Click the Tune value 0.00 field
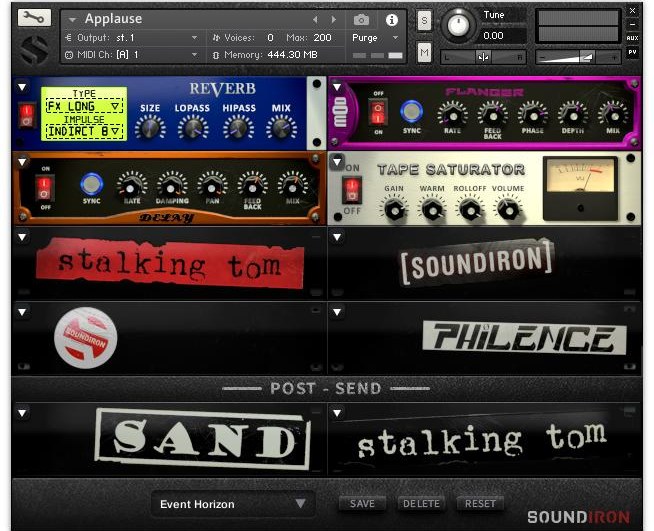The image size is (654, 531). point(502,36)
